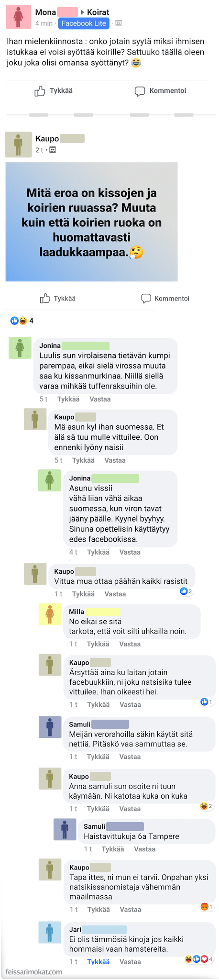The width and height of the screenshot is (219, 980).
Task: Toggle the highlighted Tykkää on Jari's comment
Action: pyautogui.click(x=98, y=962)
